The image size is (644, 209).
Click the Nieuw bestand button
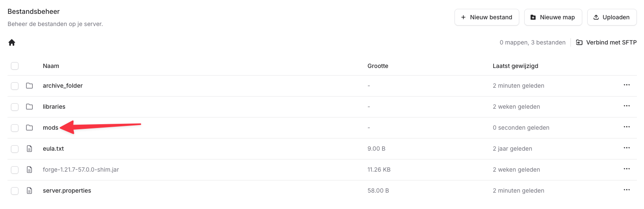(x=487, y=17)
